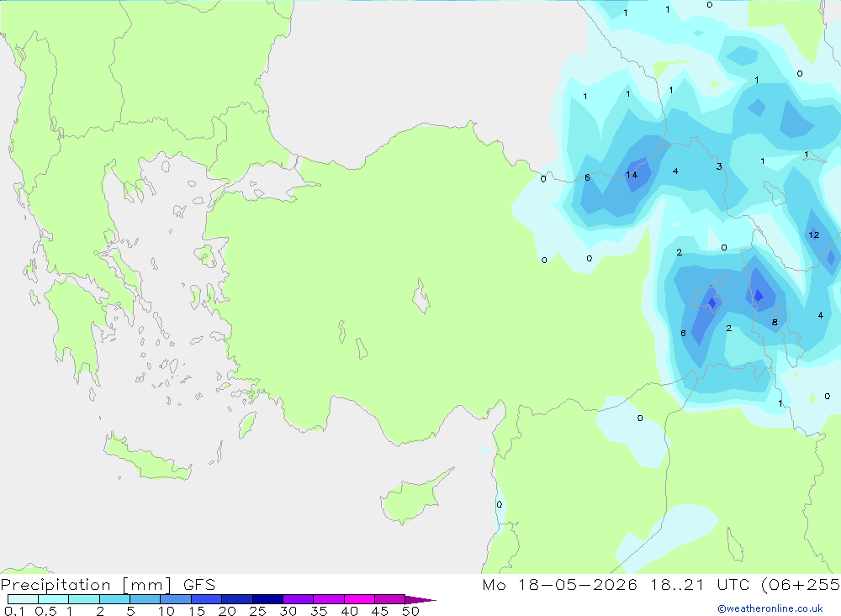This screenshot has height=616, width=841.
Task: Click the GFS model label
Action: [x=199, y=584]
